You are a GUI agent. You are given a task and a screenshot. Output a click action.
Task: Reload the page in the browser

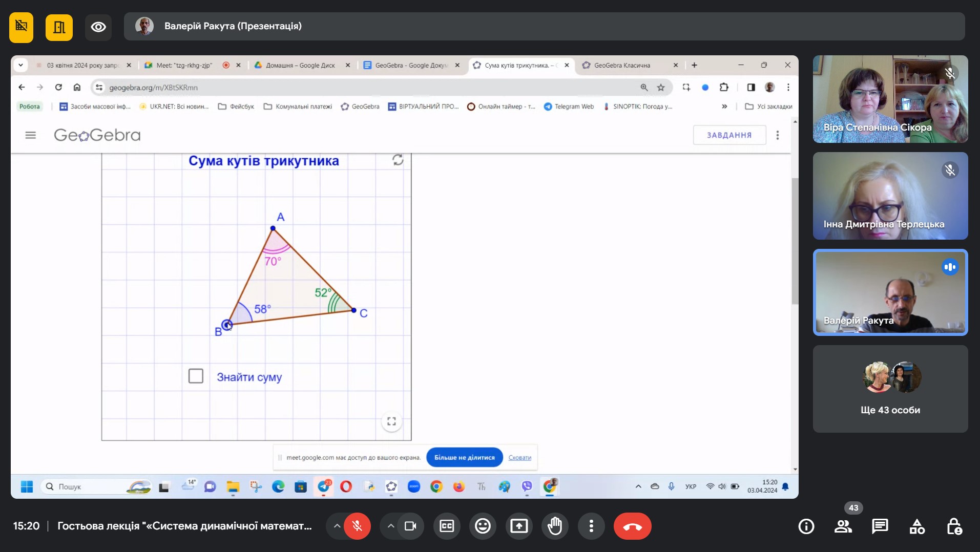pos(58,87)
